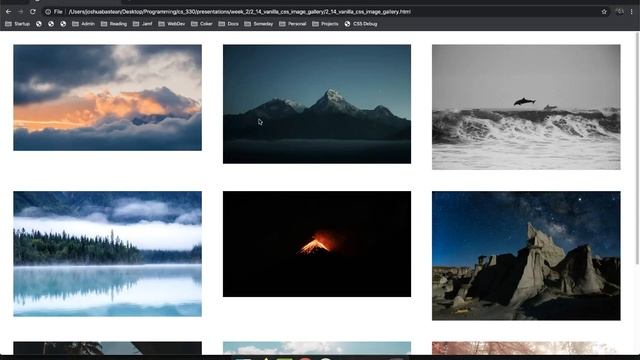Viewport: 640px width, 360px height.
Task: Click the snowy mountain peak image
Action: pyautogui.click(x=317, y=104)
